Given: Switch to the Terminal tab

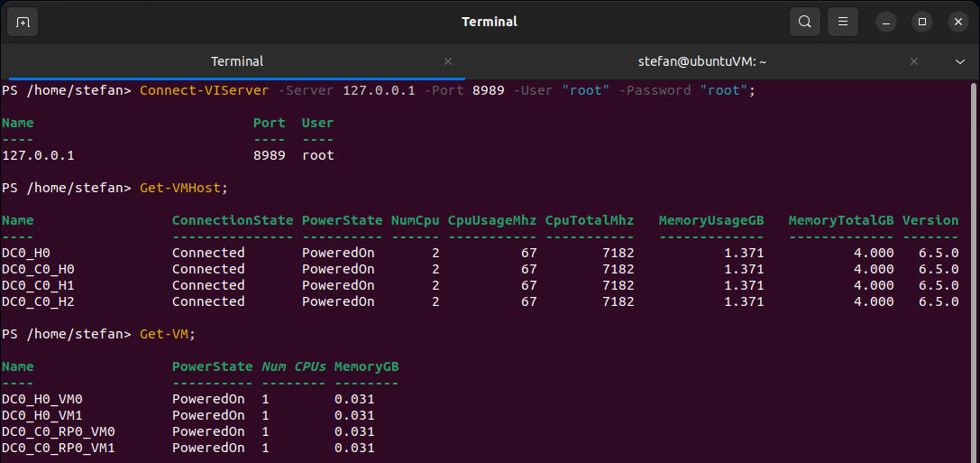Looking at the screenshot, I should point(237,61).
